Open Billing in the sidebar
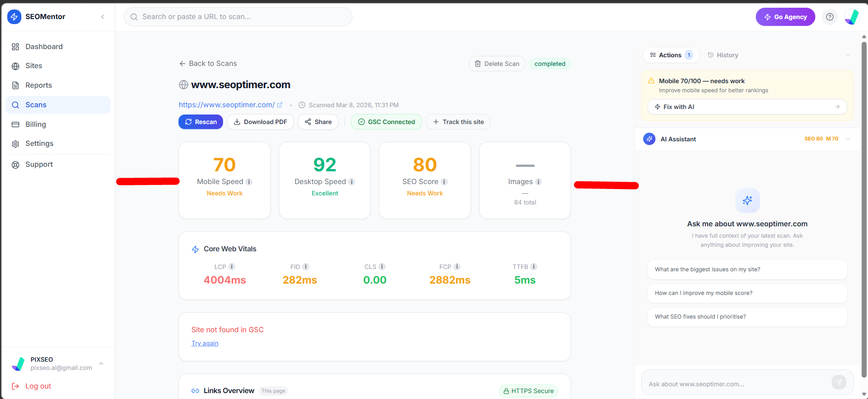Viewport: 868px width, 399px height. (58, 125)
